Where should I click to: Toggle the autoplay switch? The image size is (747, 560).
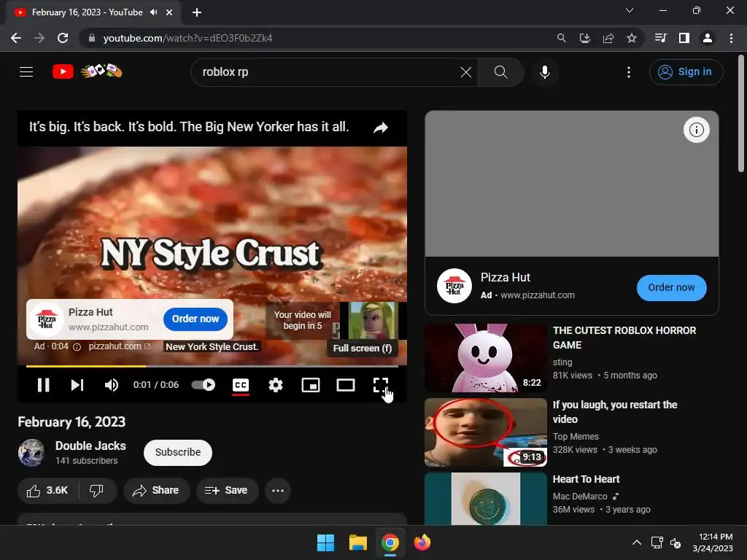pos(204,385)
